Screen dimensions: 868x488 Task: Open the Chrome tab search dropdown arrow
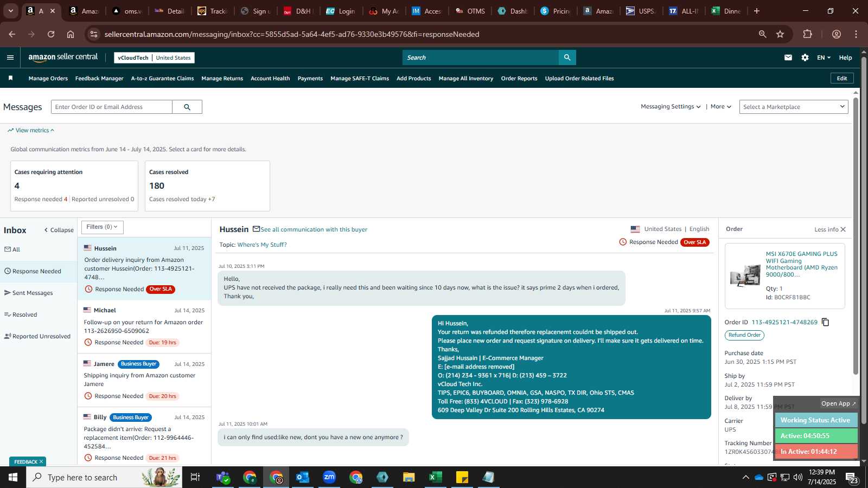click(x=10, y=11)
